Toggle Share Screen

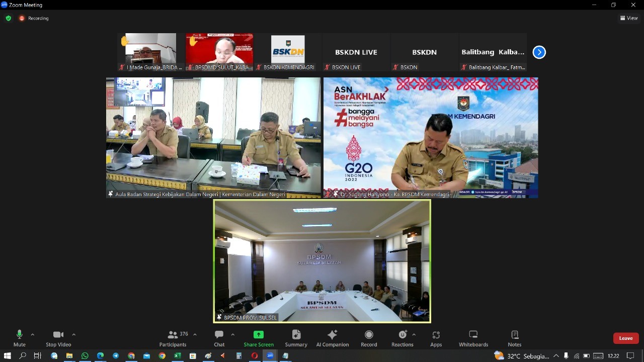(259, 338)
